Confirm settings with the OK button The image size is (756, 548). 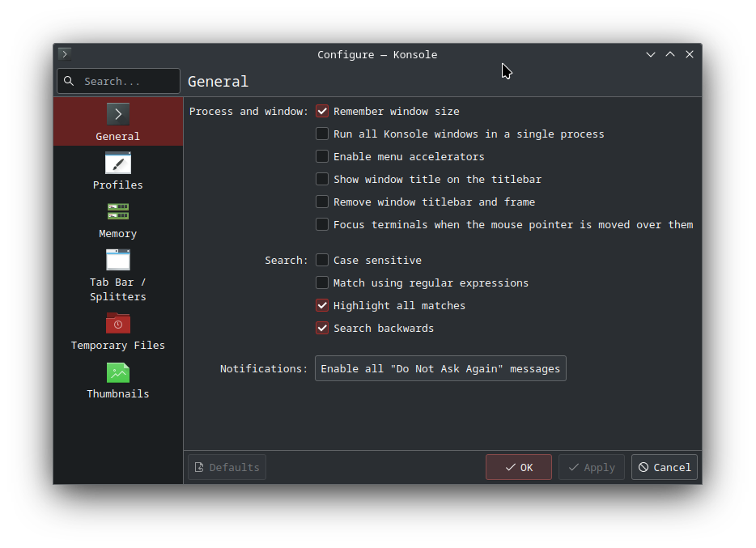pyautogui.click(x=519, y=467)
